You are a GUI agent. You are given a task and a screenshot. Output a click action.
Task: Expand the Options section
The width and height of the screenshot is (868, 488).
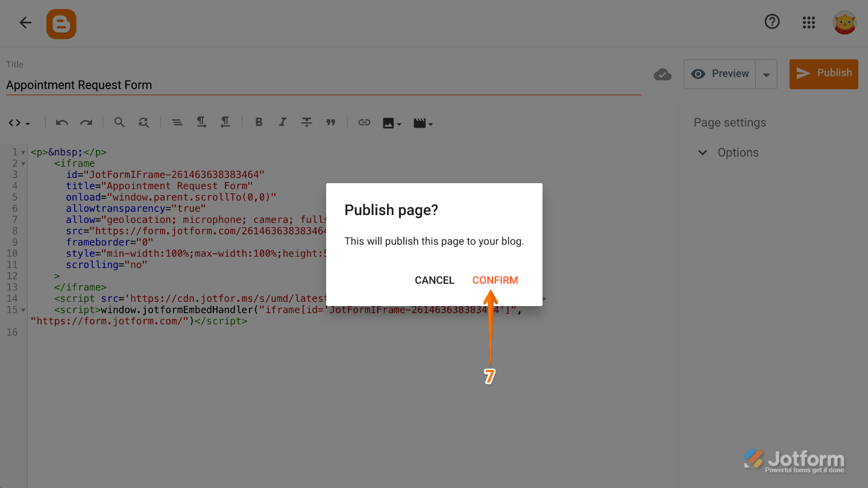coord(728,152)
